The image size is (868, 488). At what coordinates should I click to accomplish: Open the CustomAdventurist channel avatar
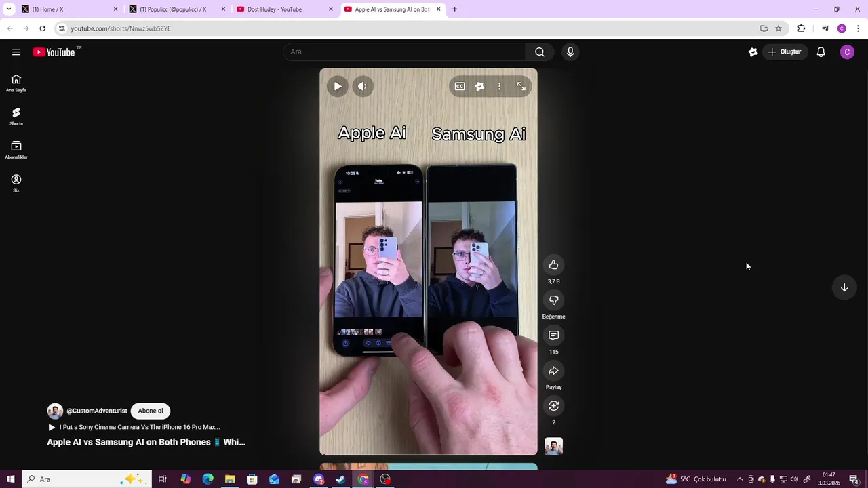click(x=55, y=411)
